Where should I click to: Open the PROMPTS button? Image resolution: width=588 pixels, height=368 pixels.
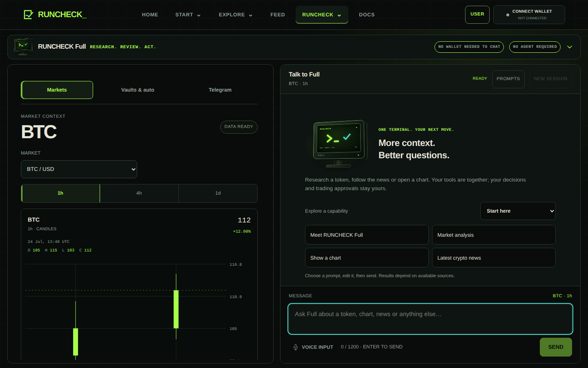pos(508,79)
